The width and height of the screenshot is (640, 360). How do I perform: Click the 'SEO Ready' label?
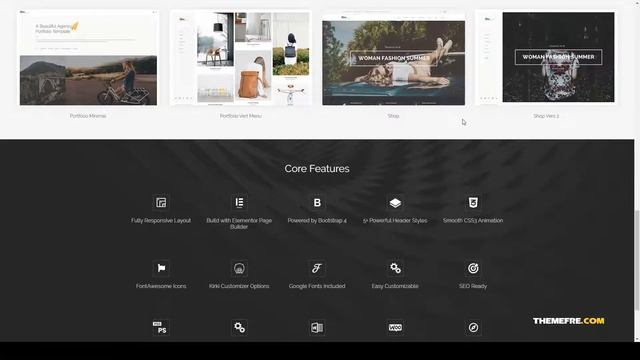[x=473, y=286]
